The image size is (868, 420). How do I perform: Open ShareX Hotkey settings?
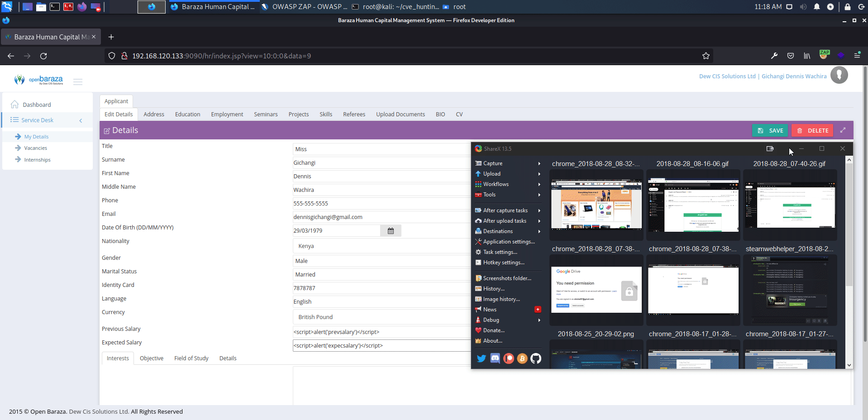coord(508,262)
